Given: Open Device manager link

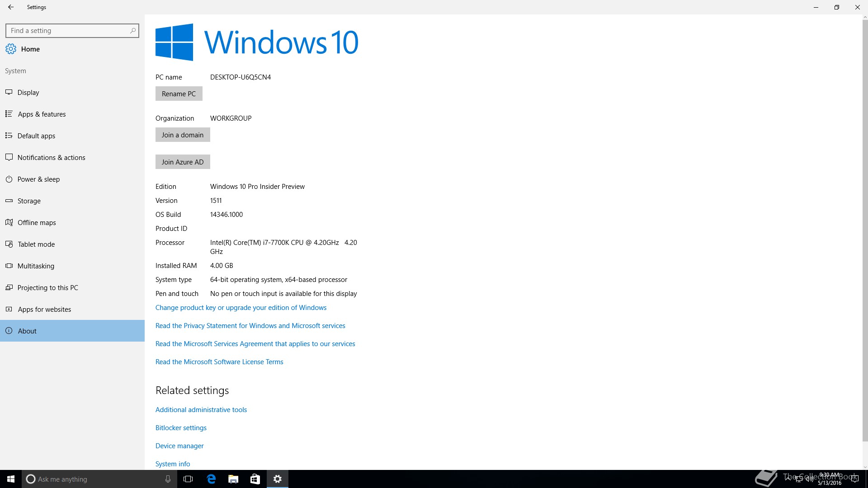Looking at the screenshot, I should 179,446.
